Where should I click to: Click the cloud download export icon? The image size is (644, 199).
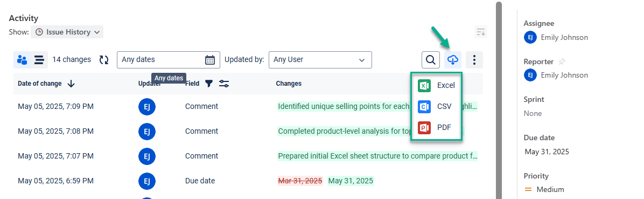[x=453, y=60]
